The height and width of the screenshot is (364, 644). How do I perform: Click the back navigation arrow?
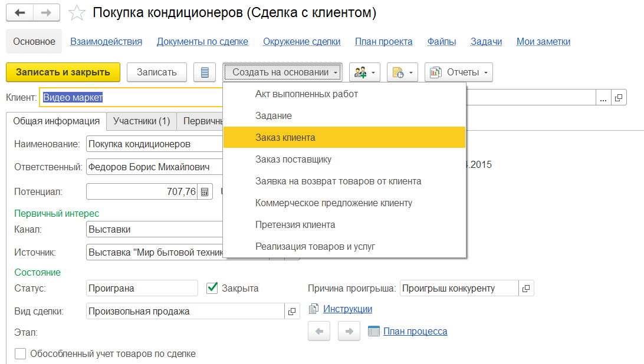19,13
